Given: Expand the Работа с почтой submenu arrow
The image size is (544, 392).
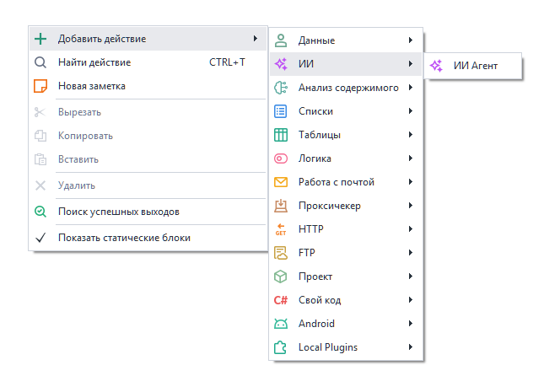Looking at the screenshot, I should tap(411, 182).
